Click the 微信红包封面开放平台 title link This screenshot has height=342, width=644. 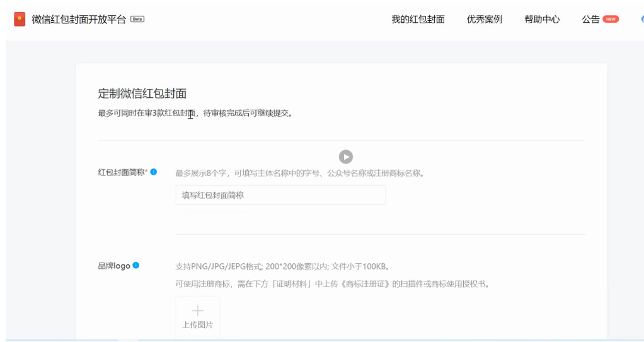click(x=79, y=19)
